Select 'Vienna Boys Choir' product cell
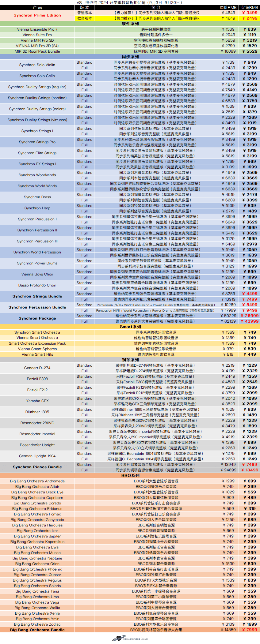The image size is (260, 644). pyautogui.click(x=37, y=274)
